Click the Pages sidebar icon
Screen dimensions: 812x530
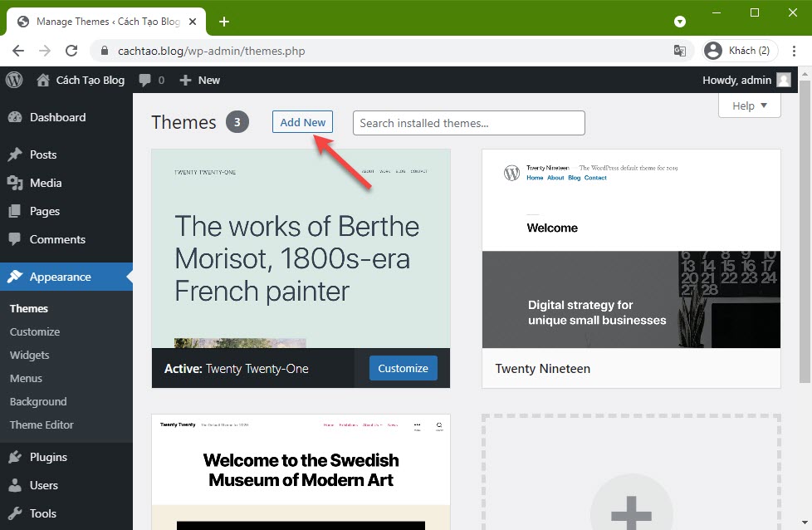pyautogui.click(x=15, y=211)
